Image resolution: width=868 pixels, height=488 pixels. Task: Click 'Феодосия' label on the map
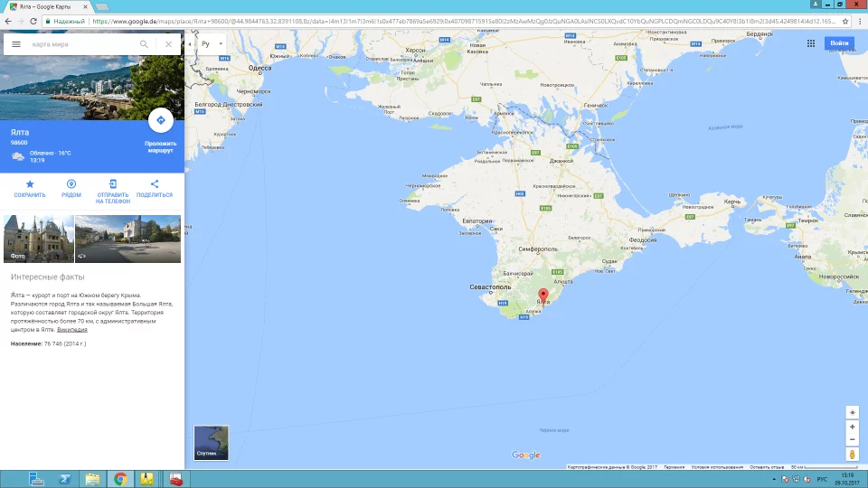click(x=643, y=240)
